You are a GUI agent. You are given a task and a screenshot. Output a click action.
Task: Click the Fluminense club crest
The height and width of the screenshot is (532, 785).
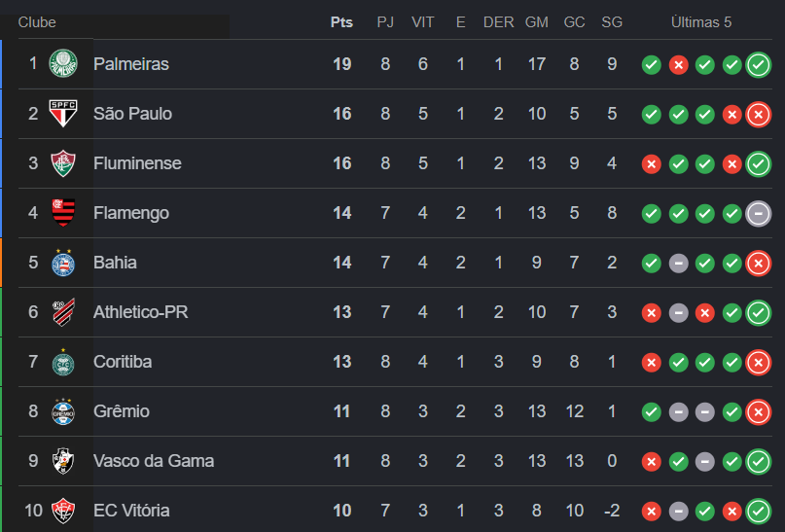tap(63, 163)
